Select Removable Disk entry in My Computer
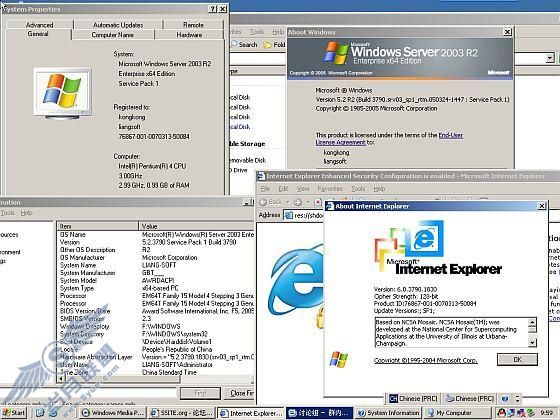This screenshot has height=420, width=560. coord(248,160)
